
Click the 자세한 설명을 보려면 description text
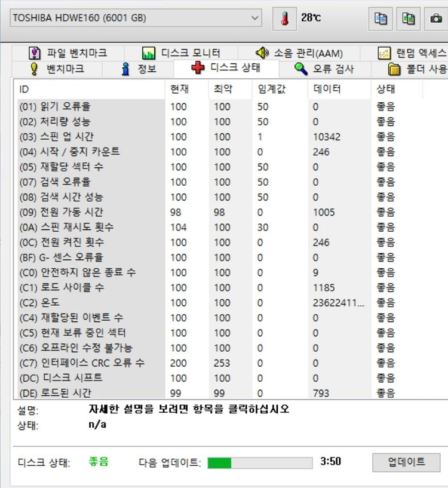[x=189, y=409]
